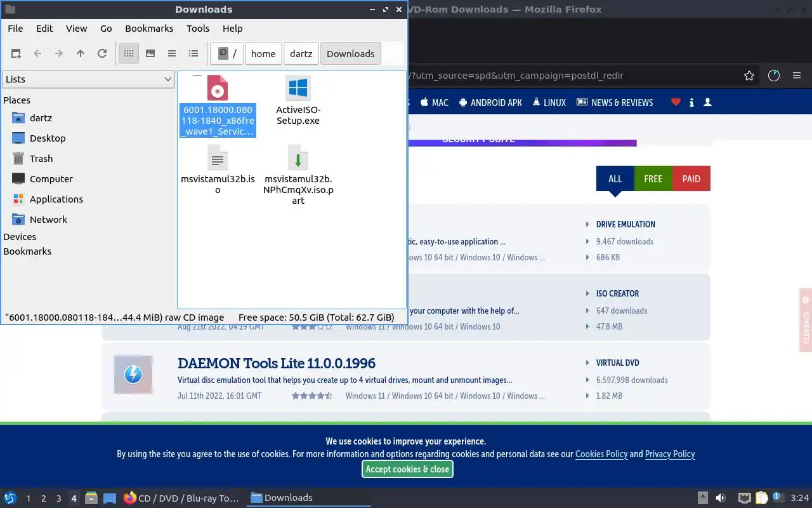Click the Bookmarks section in sidebar
Viewport: 812px width, 508px height.
pyautogui.click(x=27, y=251)
